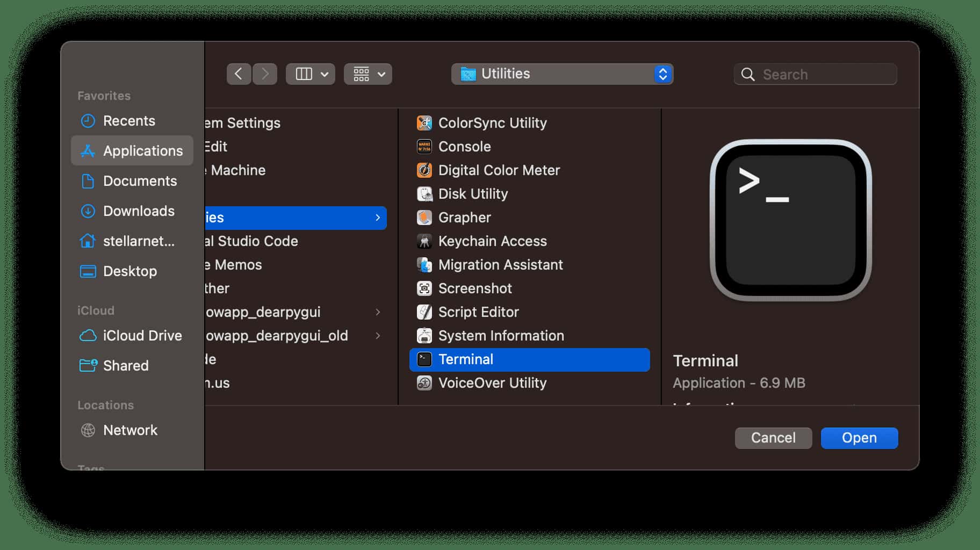980x550 pixels.
Task: Go forward with the right chevron button
Action: (265, 74)
